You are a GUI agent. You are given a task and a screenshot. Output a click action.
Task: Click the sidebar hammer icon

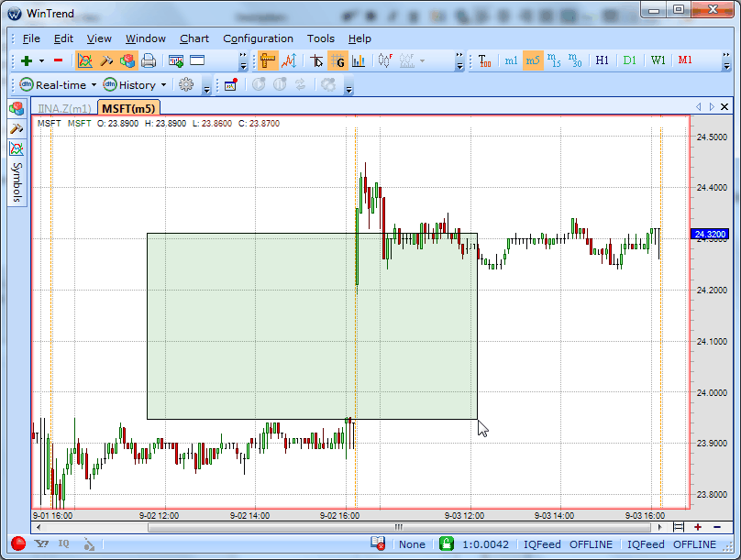[x=17, y=129]
